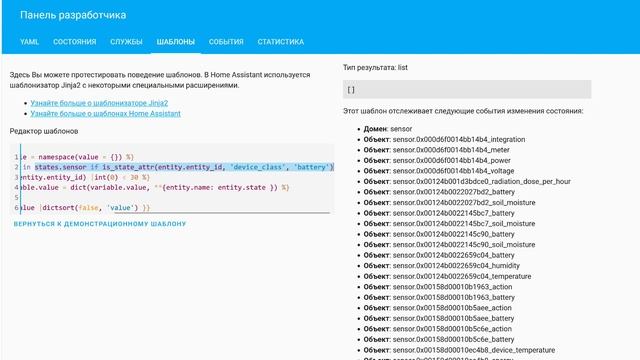
Task: Click sensor.0x000d6f0014bb14b4_voltage entry
Action: coord(439,171)
